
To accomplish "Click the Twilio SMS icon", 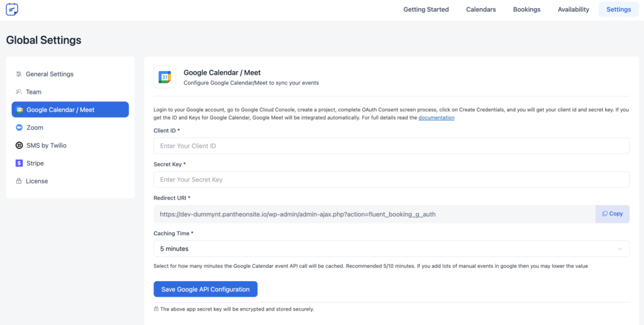I will pos(19,145).
